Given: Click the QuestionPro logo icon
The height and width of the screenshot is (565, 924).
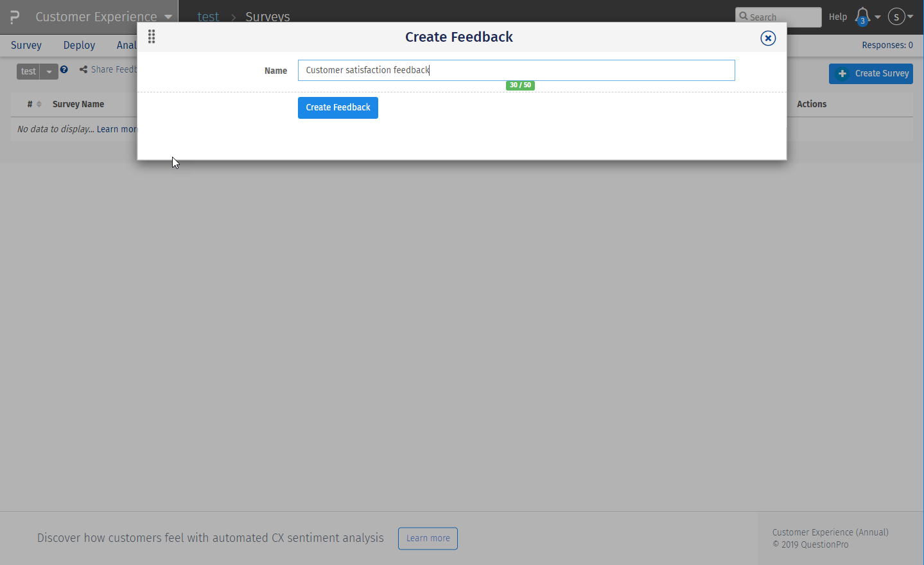Looking at the screenshot, I should coord(13,16).
